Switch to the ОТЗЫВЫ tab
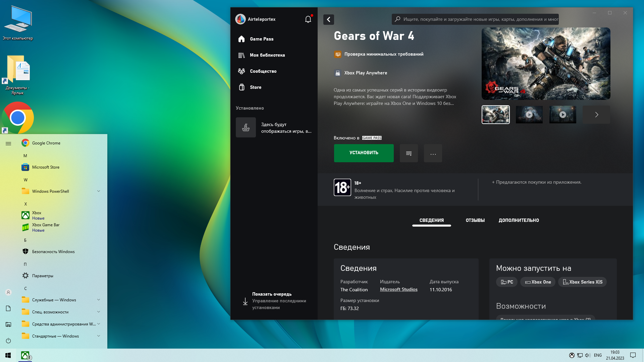Screen dimensions: 644x362 [475, 220]
